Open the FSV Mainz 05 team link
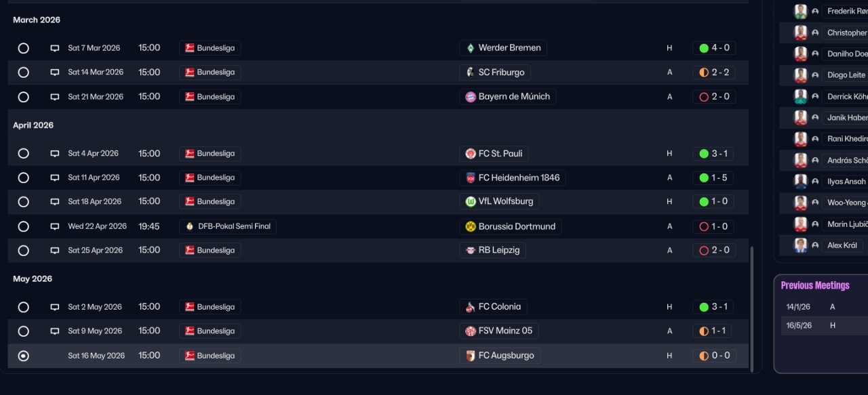Screen dimensions: 868x395 coord(505,331)
